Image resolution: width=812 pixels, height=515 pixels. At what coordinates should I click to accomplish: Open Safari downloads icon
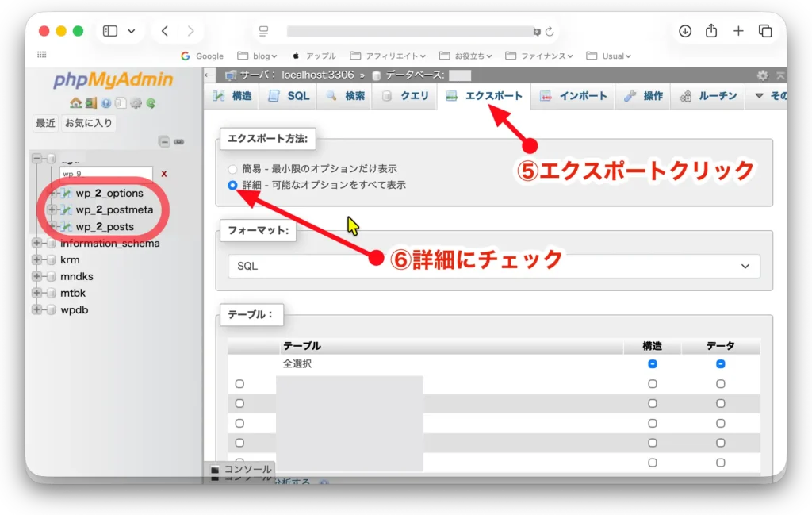pyautogui.click(x=685, y=31)
